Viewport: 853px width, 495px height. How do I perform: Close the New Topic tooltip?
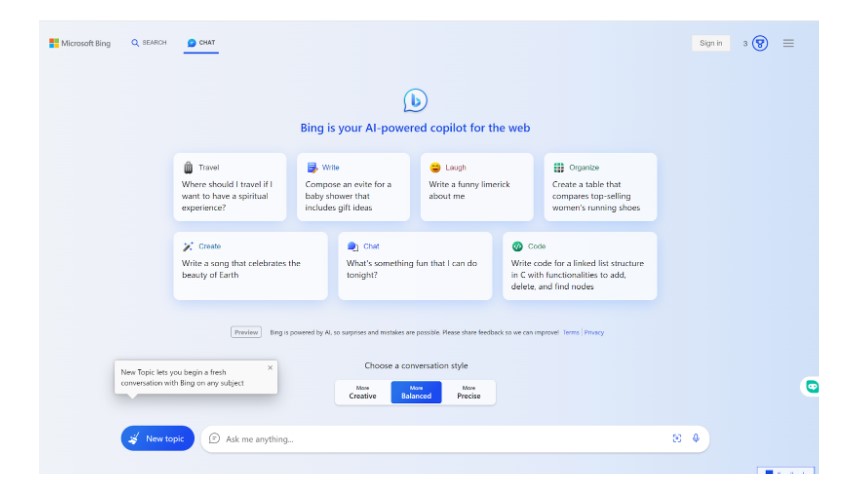point(270,368)
